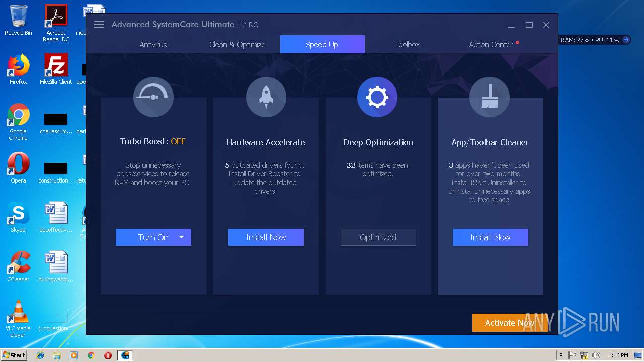Click '5 outdated drivers found' text
This screenshot has height=362, width=644.
coord(265,165)
